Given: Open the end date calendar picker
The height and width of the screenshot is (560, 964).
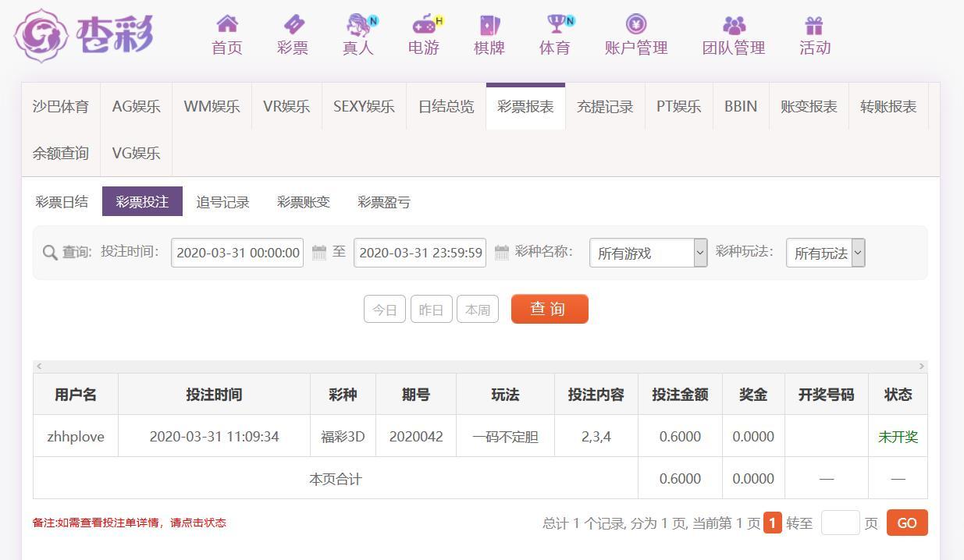Looking at the screenshot, I should 502,253.
